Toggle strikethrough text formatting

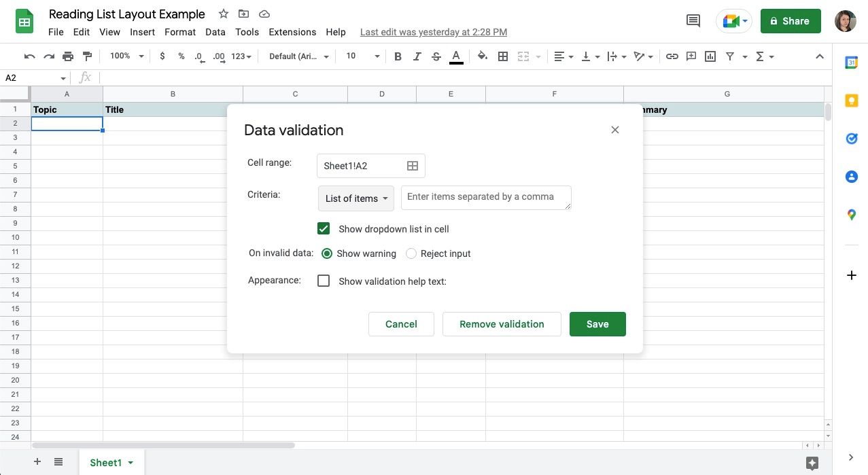coord(436,56)
